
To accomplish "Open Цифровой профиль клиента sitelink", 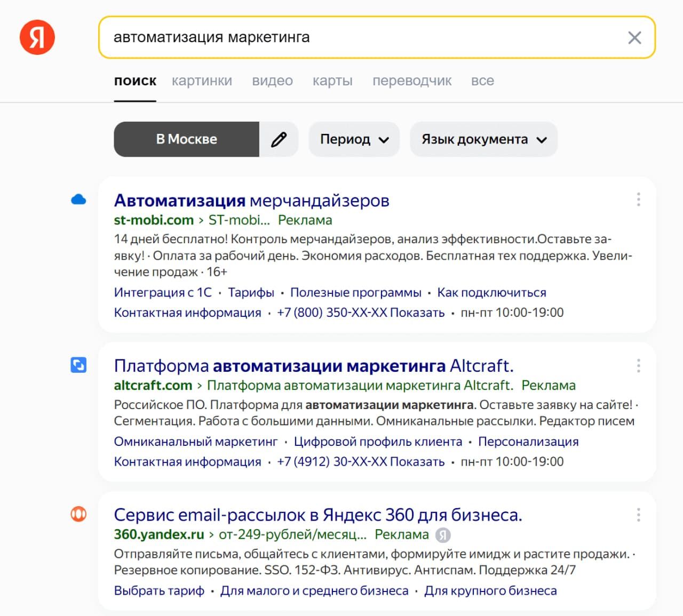I will [378, 442].
